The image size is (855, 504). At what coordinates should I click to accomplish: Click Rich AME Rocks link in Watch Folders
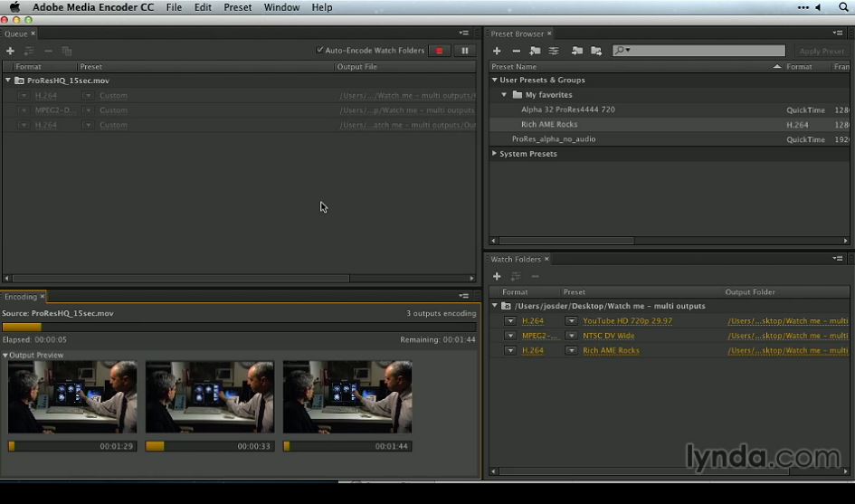click(611, 350)
